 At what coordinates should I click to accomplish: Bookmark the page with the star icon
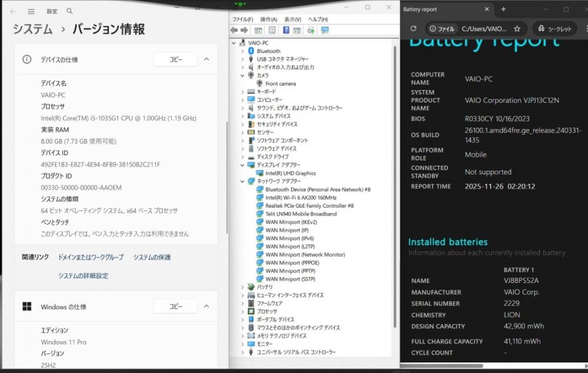pyautogui.click(x=517, y=28)
